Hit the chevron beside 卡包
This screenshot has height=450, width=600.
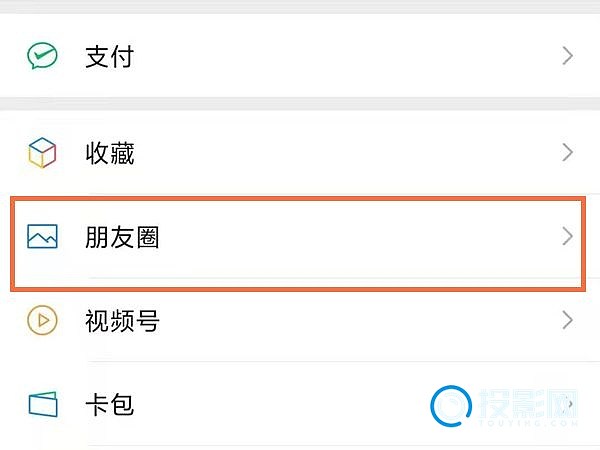[571, 404]
